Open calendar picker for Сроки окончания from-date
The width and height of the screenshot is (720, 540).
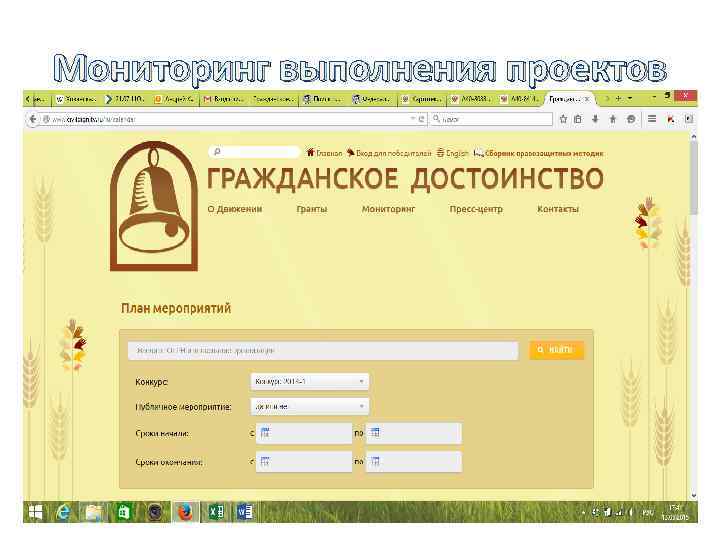tap(265, 461)
